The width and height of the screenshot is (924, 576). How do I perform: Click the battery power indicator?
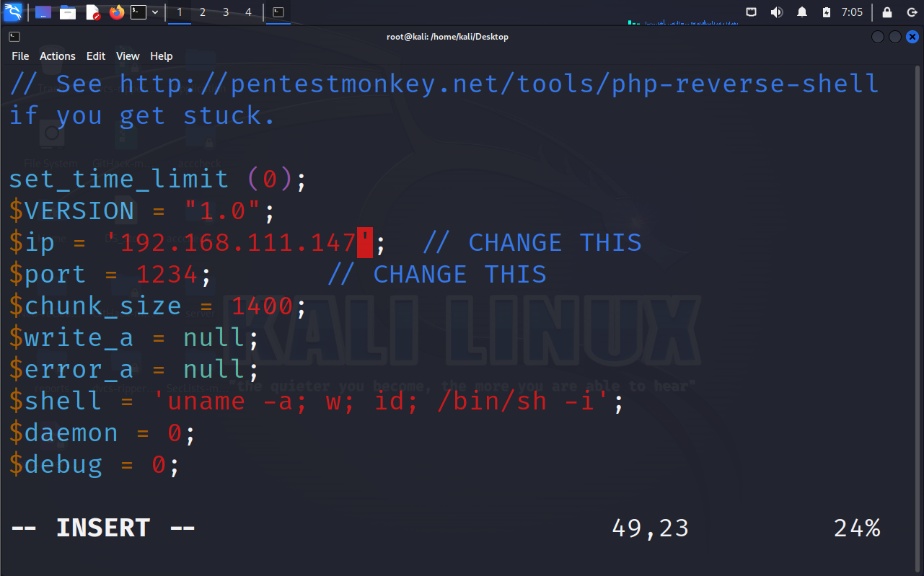pos(827,12)
